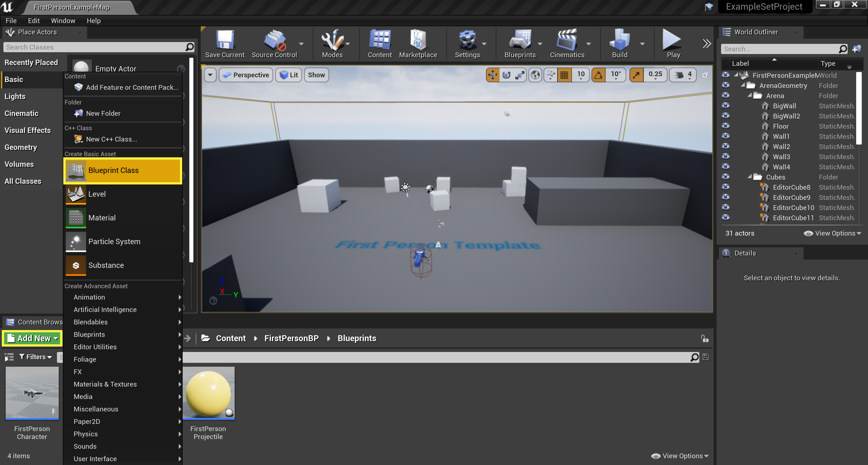Open the camera speed setting showing 4
868x465 pixels.
[x=683, y=75]
